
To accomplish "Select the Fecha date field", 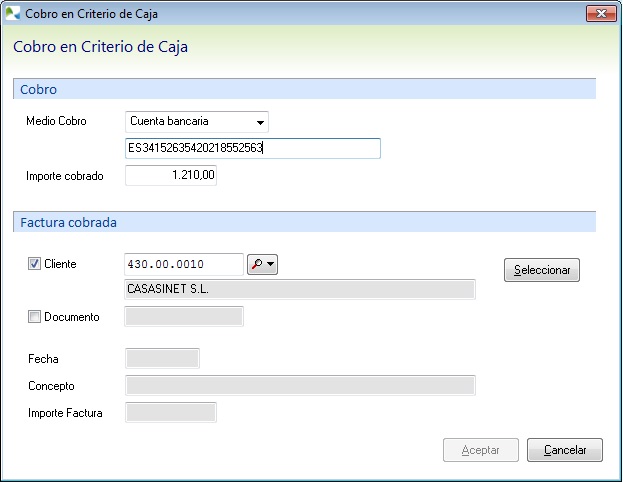I will click(x=162, y=358).
